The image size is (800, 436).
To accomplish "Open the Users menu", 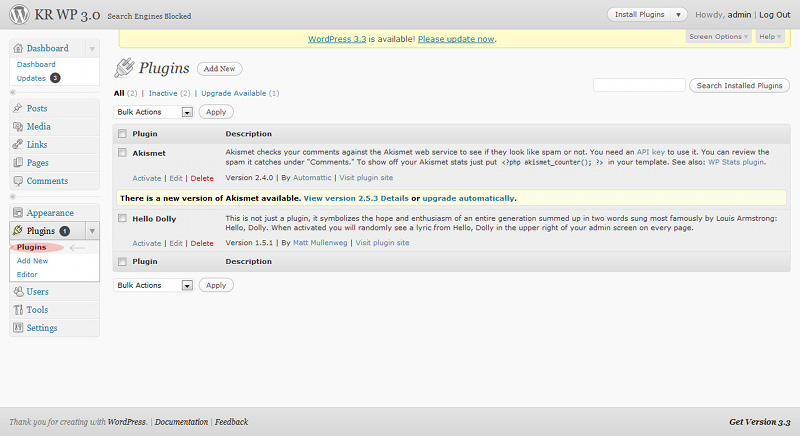I will coord(38,292).
